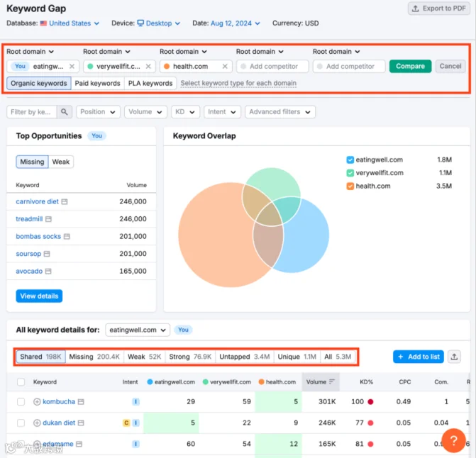476x458 pixels.
Task: Open SERP icon next to bombas socks
Action: tap(67, 236)
